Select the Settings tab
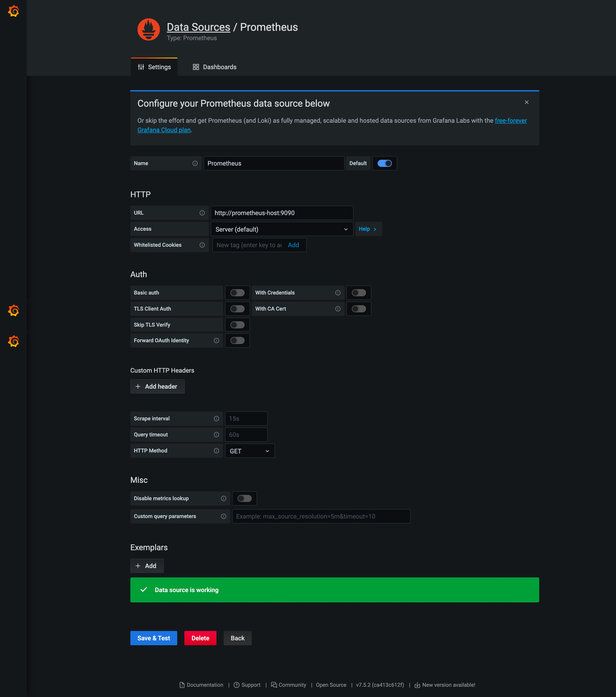 point(154,67)
